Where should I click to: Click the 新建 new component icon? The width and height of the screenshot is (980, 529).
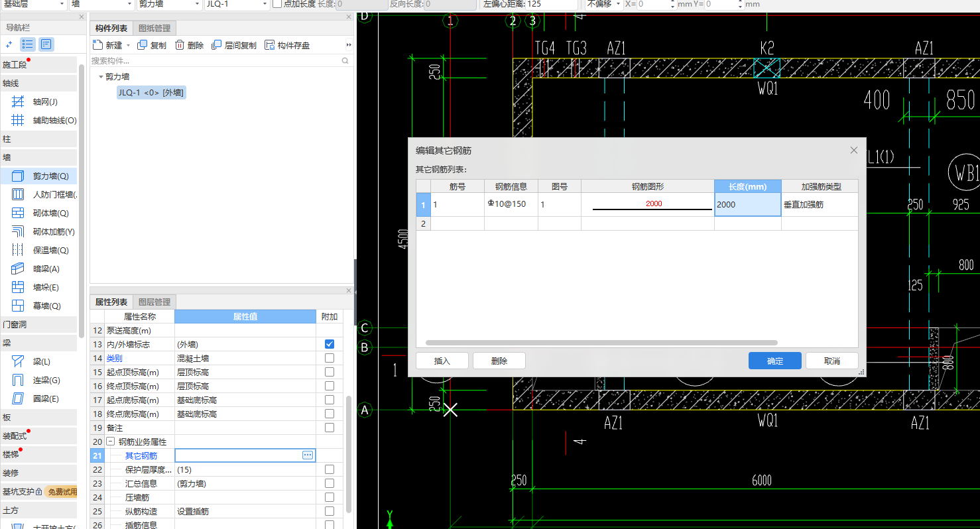97,45
